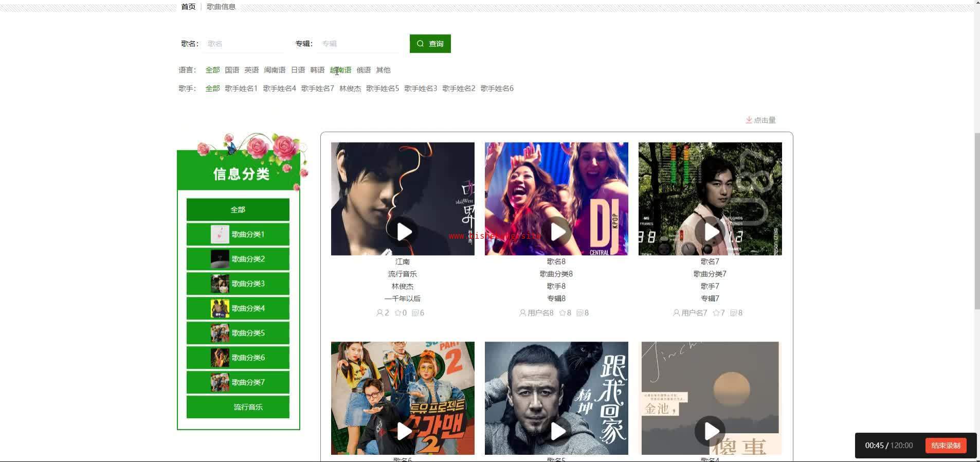The height and width of the screenshot is (462, 980).
Task: Filter singer by 林俊杰
Action: (350, 88)
